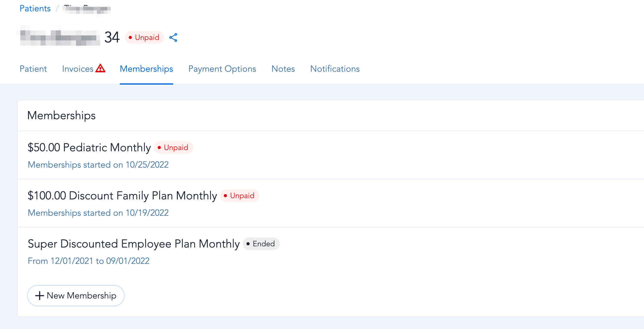Screen dimensions: 644x329
Task: Click Memberships started on 10/25/2022 text
Action: tap(98, 165)
